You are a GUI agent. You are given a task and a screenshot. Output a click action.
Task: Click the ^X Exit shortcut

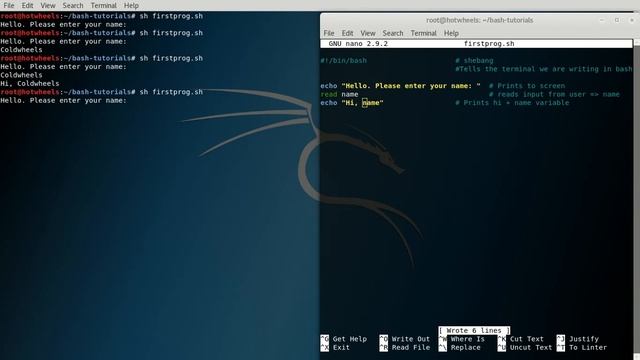pyautogui.click(x=335, y=348)
